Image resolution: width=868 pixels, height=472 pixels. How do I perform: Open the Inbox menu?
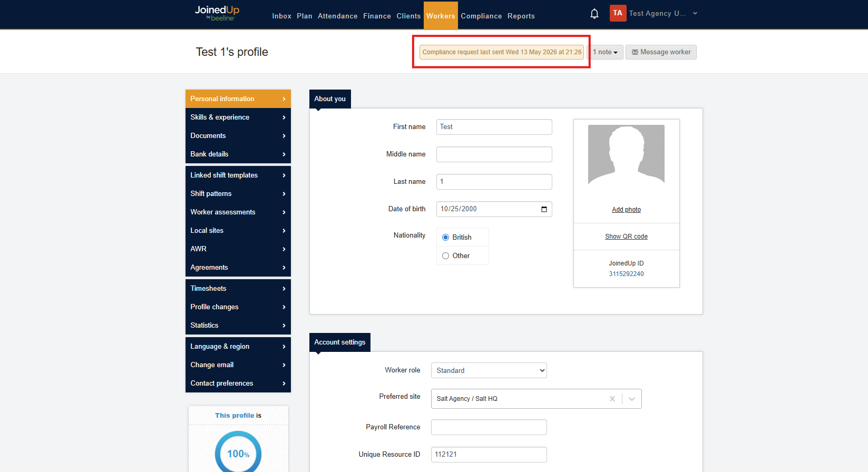[281, 16]
